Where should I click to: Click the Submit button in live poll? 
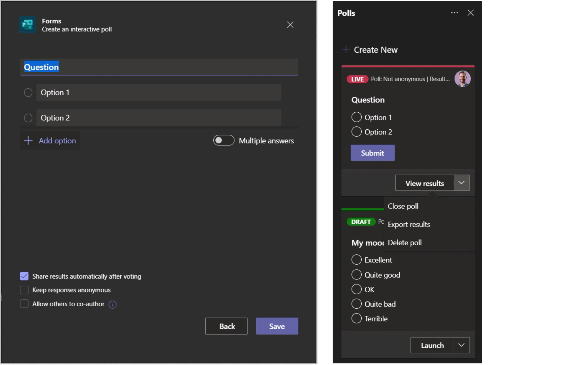pos(372,153)
